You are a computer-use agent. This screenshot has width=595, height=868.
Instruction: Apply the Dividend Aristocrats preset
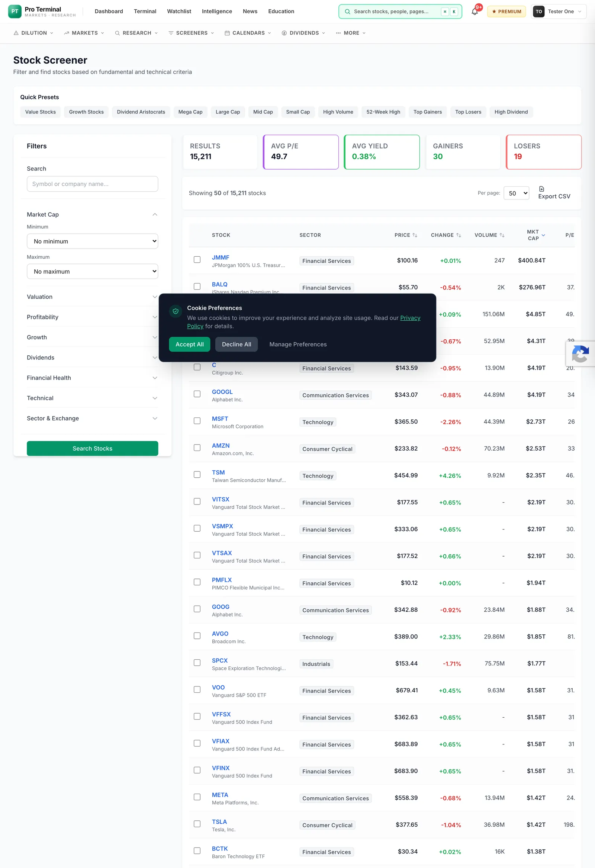[141, 112]
